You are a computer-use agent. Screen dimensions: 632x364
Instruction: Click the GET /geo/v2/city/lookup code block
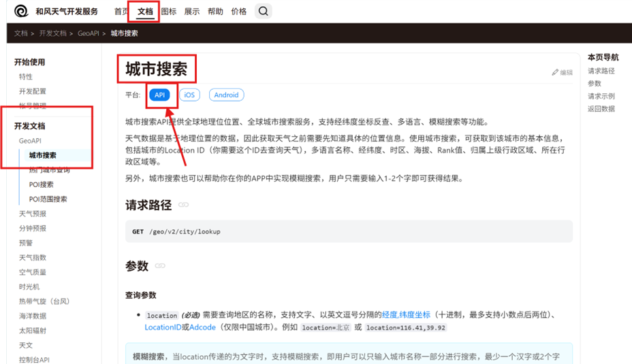tap(349, 231)
